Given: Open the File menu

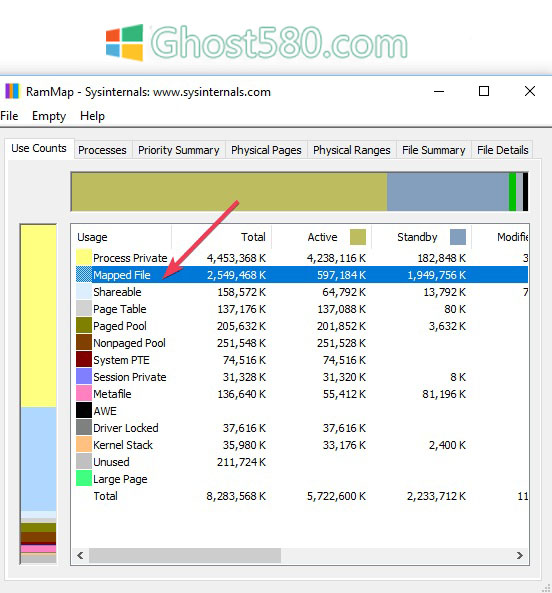Looking at the screenshot, I should pos(9,116).
